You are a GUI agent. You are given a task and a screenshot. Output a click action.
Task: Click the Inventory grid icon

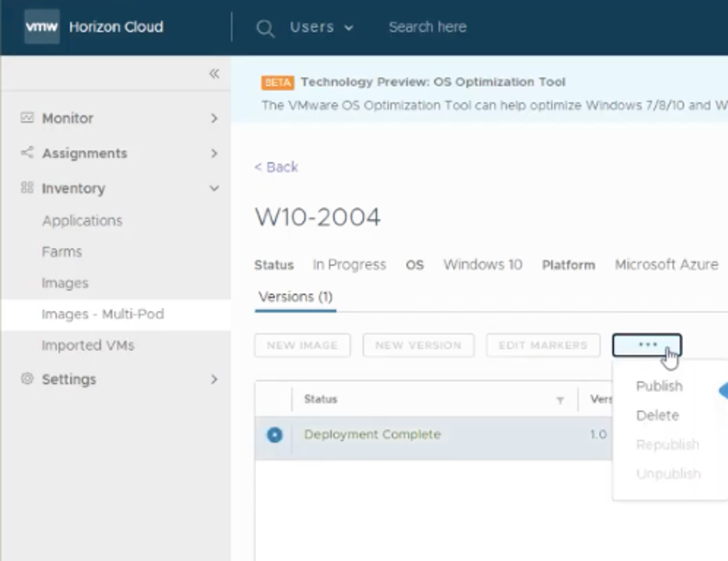tap(27, 188)
